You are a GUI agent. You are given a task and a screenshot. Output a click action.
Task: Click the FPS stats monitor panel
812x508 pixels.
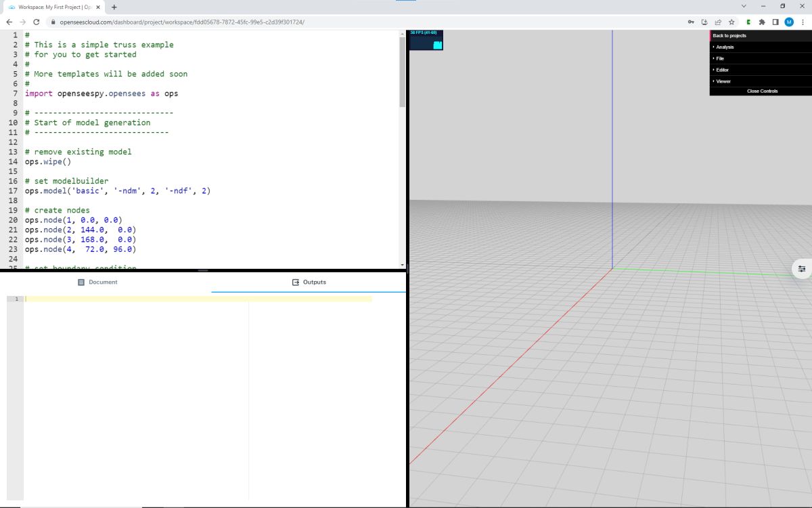click(x=426, y=40)
